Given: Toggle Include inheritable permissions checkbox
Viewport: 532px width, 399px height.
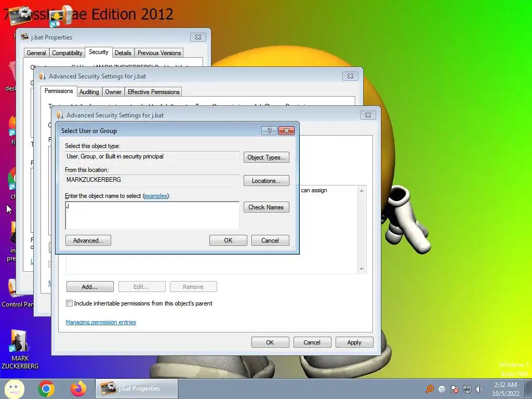Looking at the screenshot, I should (x=69, y=303).
